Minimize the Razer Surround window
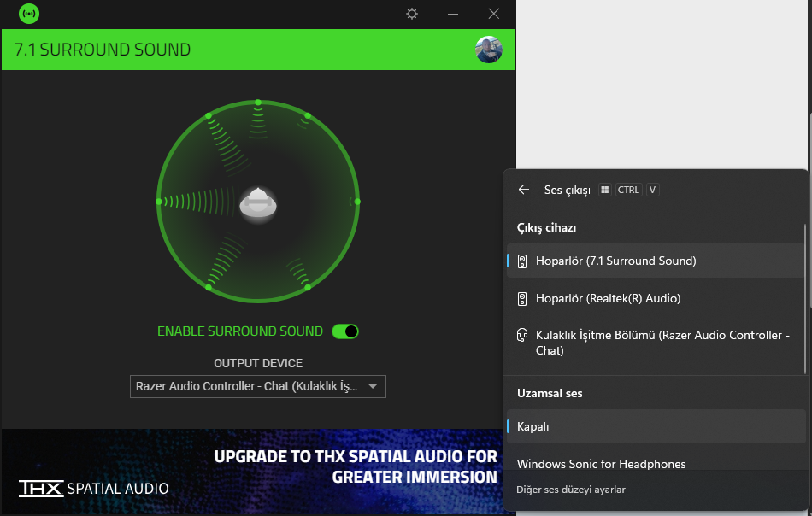 453,14
